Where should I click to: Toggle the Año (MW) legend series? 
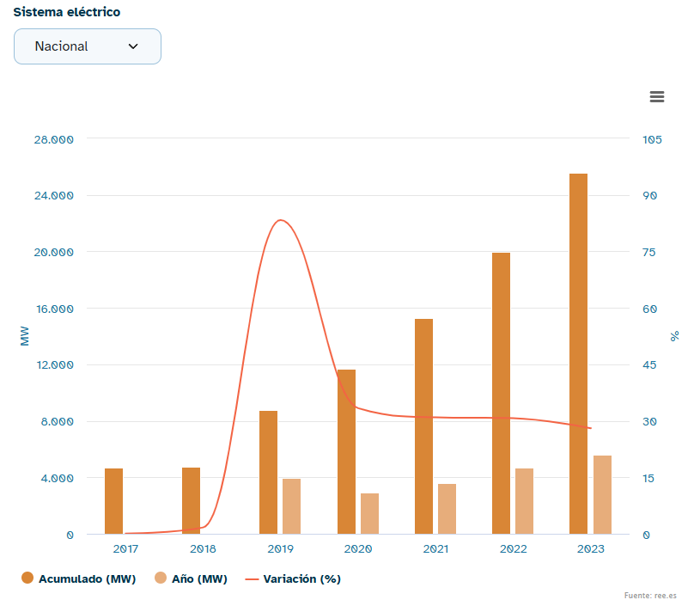tap(191, 578)
